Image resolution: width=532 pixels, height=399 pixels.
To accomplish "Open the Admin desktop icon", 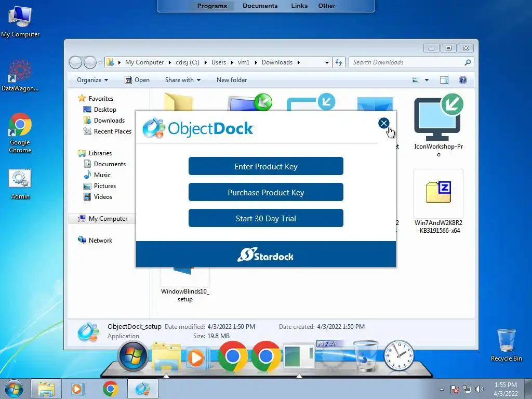I will click(20, 184).
